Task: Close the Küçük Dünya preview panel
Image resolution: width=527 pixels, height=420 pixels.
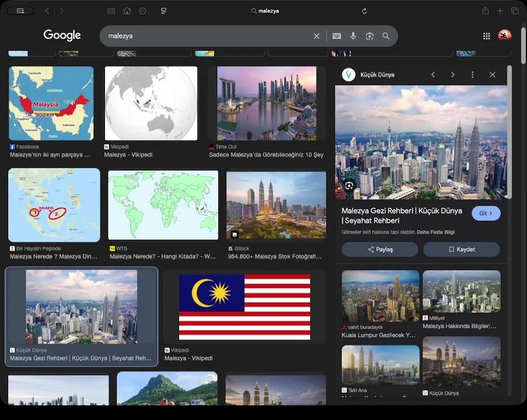Action: 493,75
